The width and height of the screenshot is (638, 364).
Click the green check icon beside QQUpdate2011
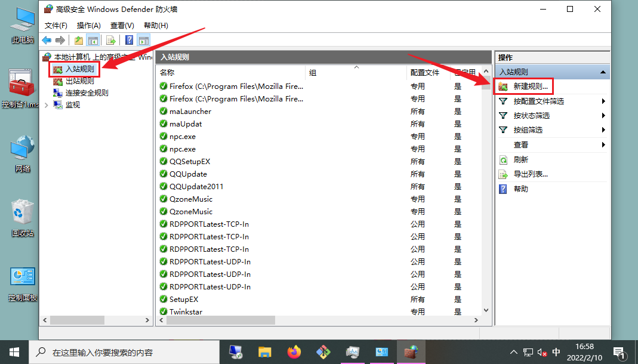164,186
